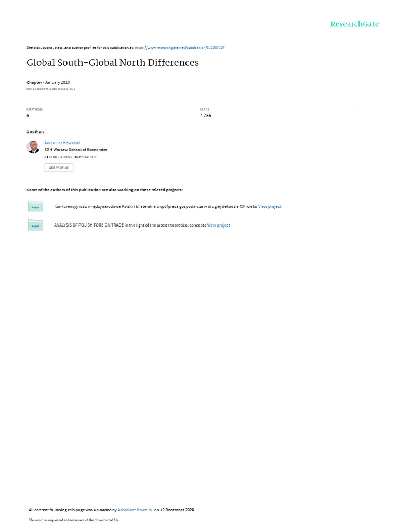Image resolution: width=399 pixels, height=532 pixels.
Task: Click the 262 citations author stat
Action: [86, 157]
